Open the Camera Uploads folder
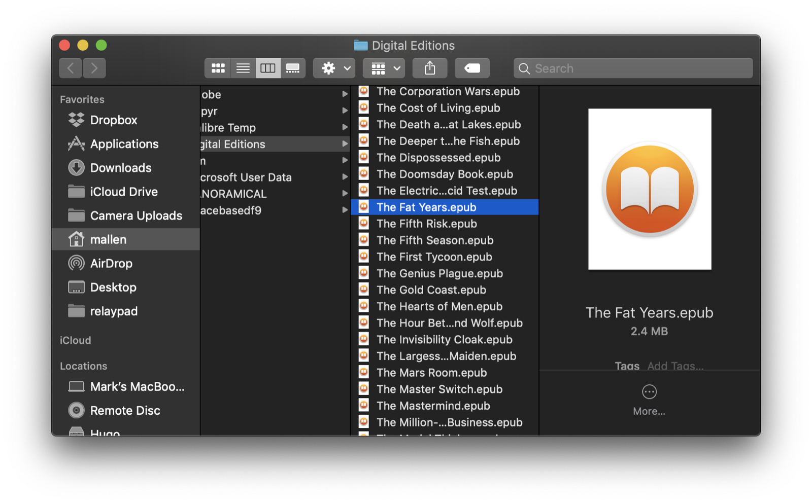812x504 pixels. (136, 215)
